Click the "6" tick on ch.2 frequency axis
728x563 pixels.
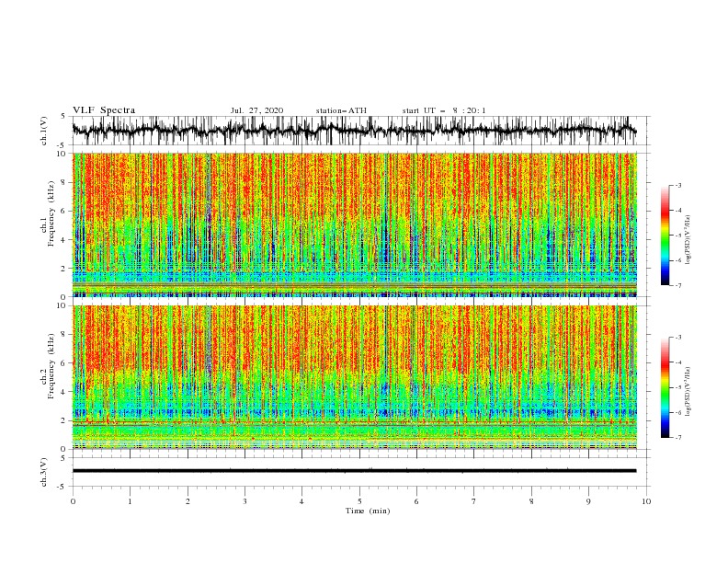[64, 363]
